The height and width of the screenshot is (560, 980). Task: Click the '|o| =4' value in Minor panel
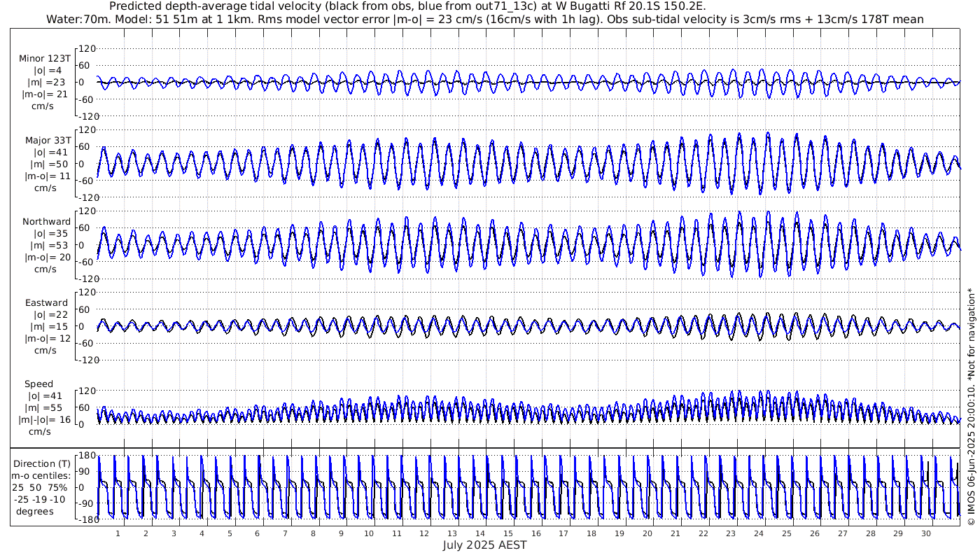click(x=48, y=71)
